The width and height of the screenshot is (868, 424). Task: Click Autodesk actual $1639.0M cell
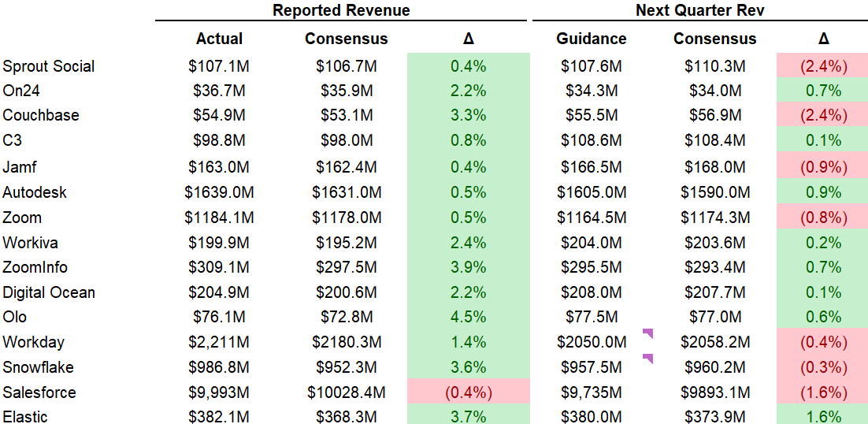[219, 192]
